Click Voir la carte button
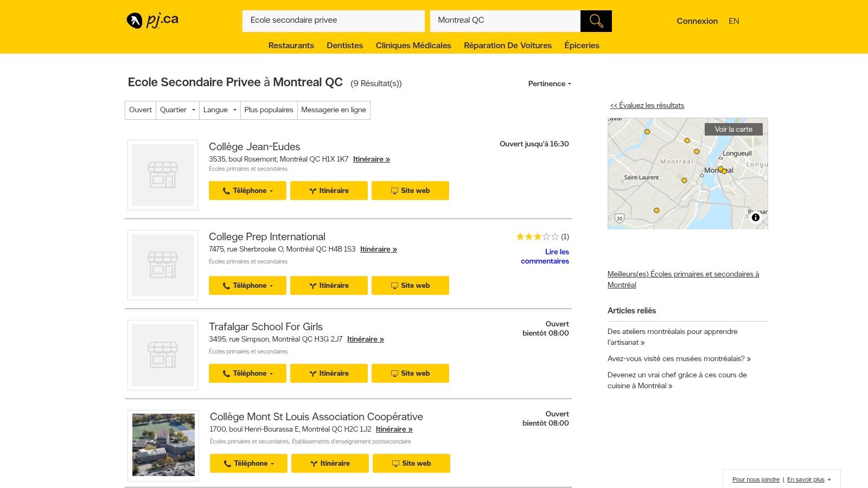The height and width of the screenshot is (488, 868). coord(733,129)
